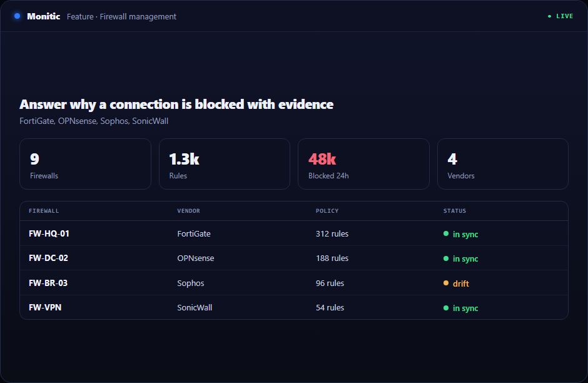Open the 48k Blocked 24h card
This screenshot has width=588, height=383.
click(363, 164)
